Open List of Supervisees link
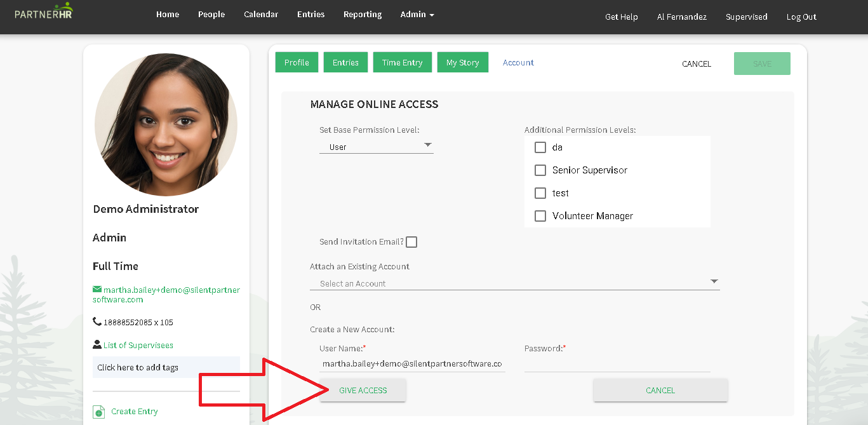 138,346
